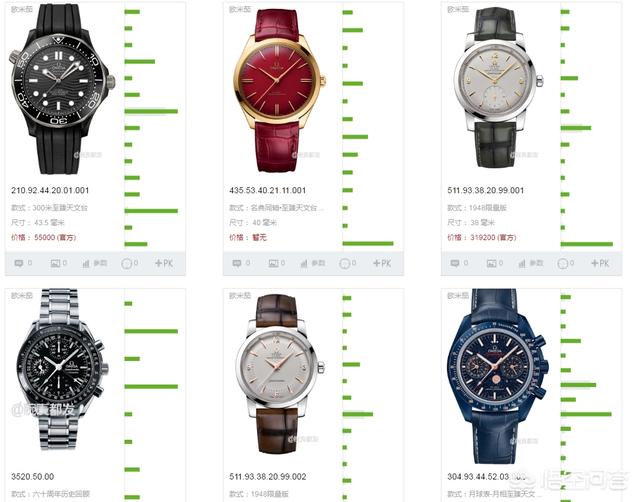This screenshot has height=502, width=640.
Task: Show 参数 parameters for the red gold watch
Action: point(313,263)
